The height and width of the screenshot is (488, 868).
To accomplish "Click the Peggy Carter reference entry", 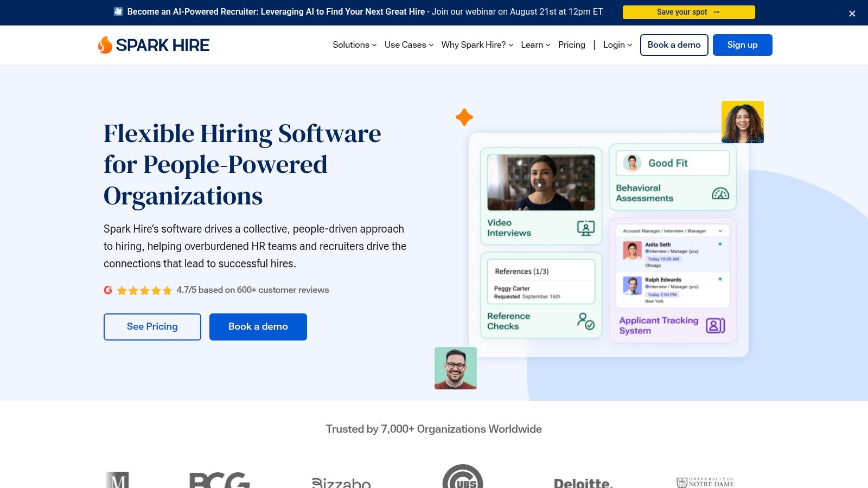I will click(x=541, y=292).
